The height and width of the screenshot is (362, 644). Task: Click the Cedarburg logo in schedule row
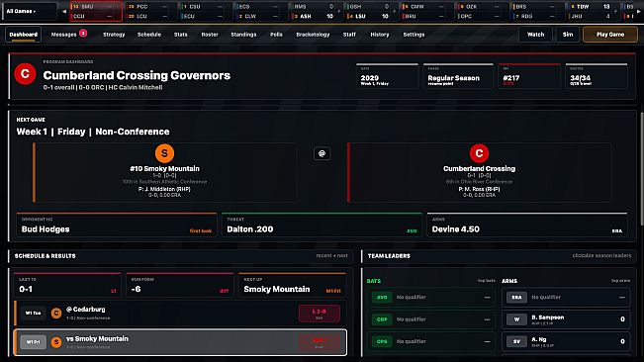(x=56, y=314)
